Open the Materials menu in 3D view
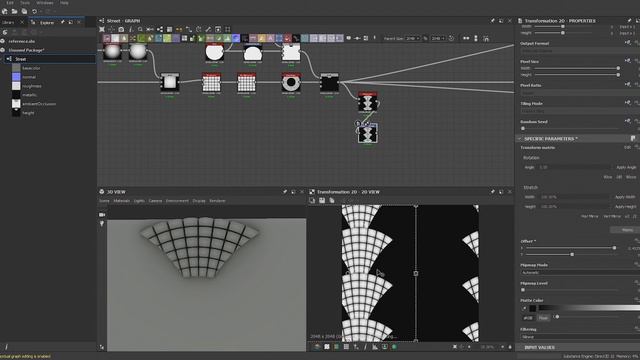The width and height of the screenshot is (640, 360). (x=121, y=201)
